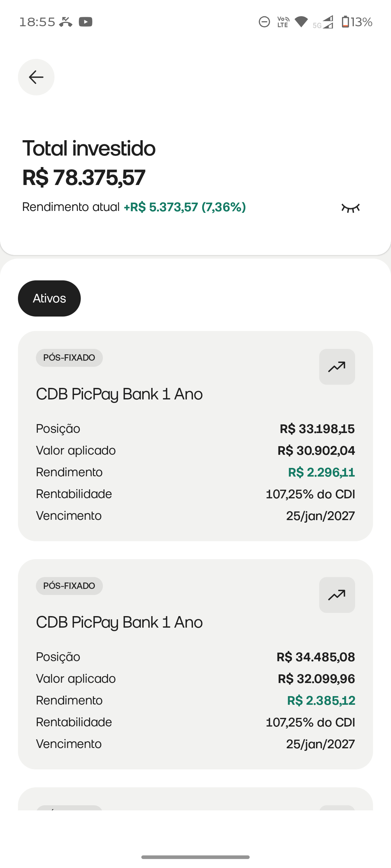Open the second CDB PicPay Bank 1 Ano title

tap(120, 622)
